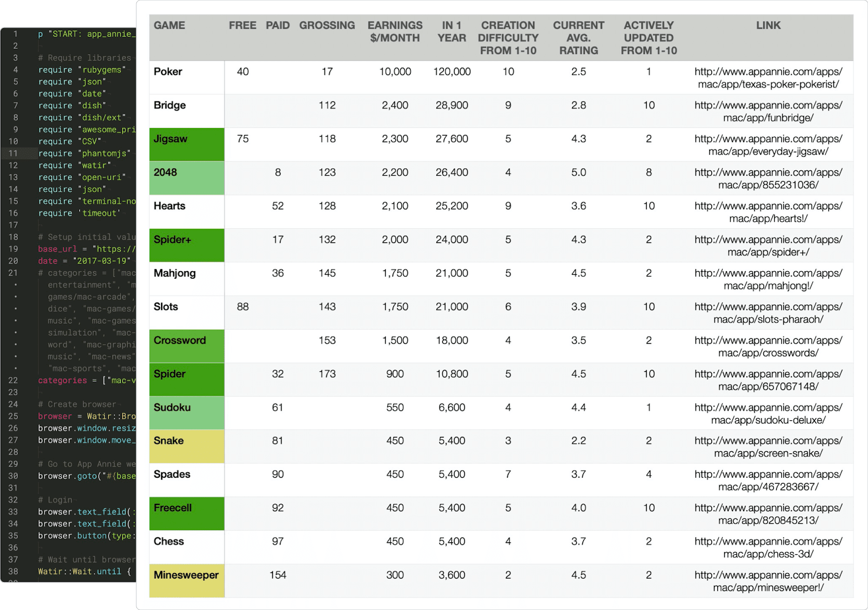
Task: Open the chess-3d App Annie link
Action: point(768,548)
